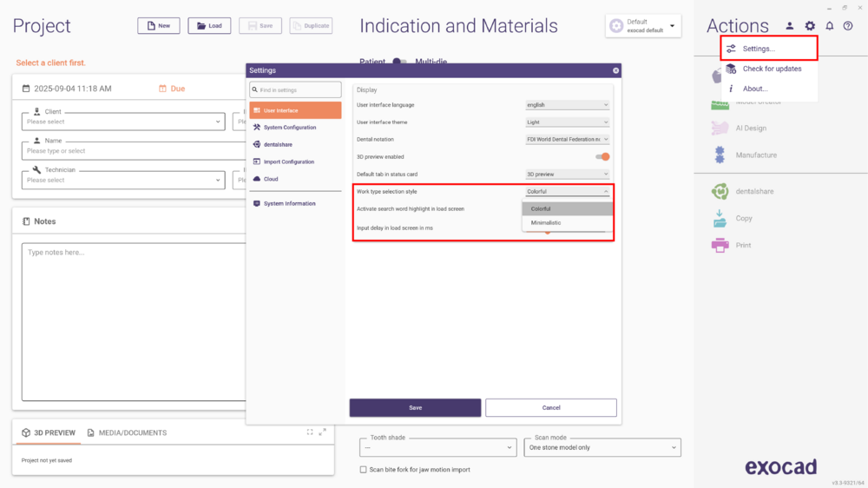Viewport: 868px width, 488px height.
Task: Click the calendar icon beside project date
Action: click(26, 89)
